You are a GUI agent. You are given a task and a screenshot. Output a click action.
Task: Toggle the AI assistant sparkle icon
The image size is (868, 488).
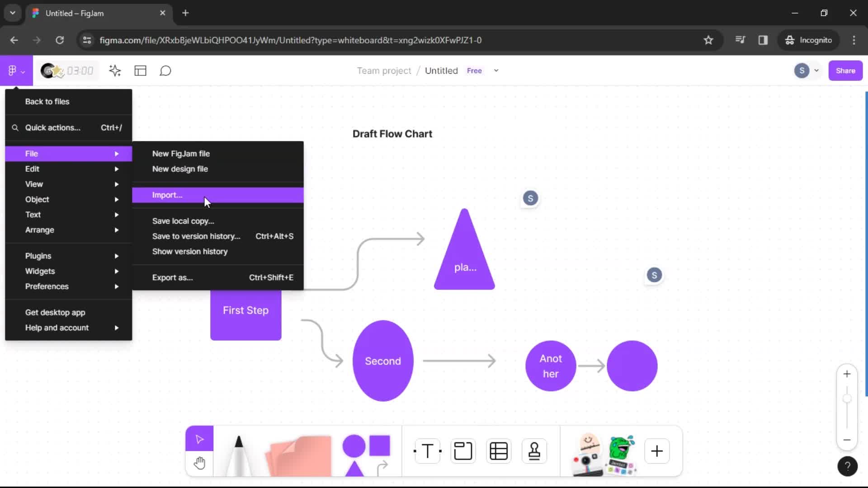[115, 71]
